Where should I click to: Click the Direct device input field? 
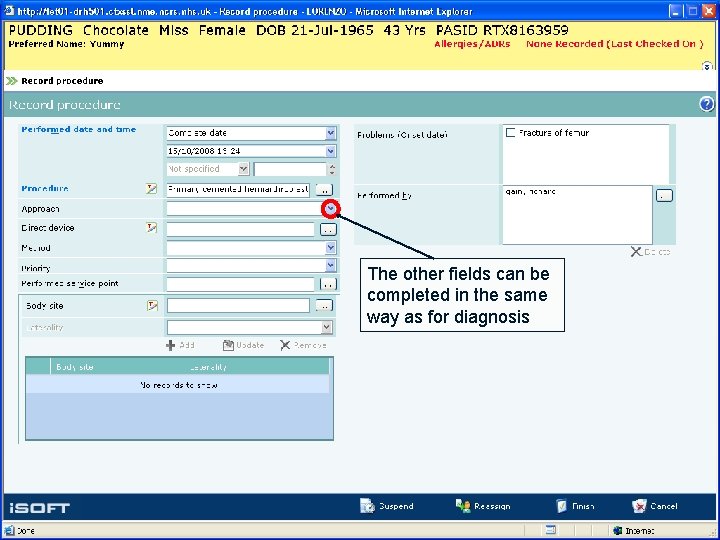[240, 229]
